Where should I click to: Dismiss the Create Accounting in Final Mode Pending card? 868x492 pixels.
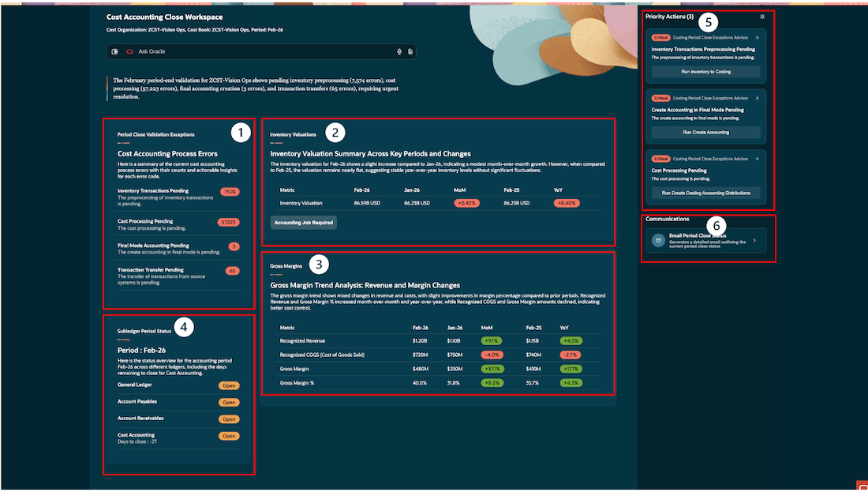[758, 98]
